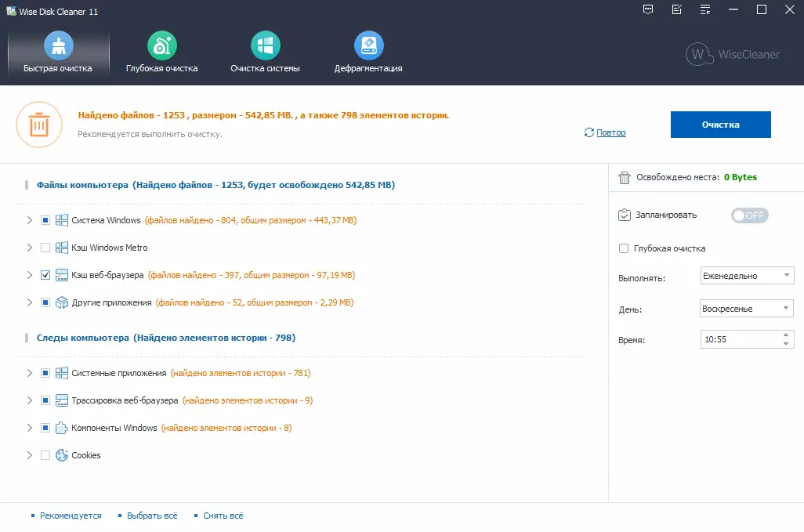
Task: Expand the Кэш Windows Metro row
Action: (30, 248)
